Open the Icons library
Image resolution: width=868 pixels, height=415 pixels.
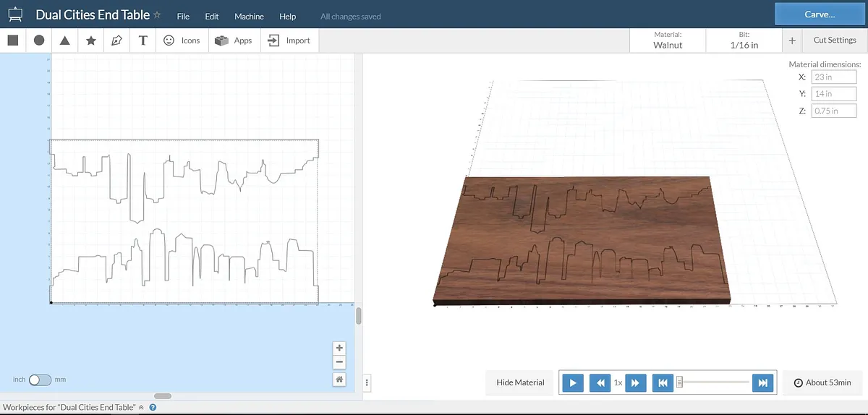click(182, 40)
